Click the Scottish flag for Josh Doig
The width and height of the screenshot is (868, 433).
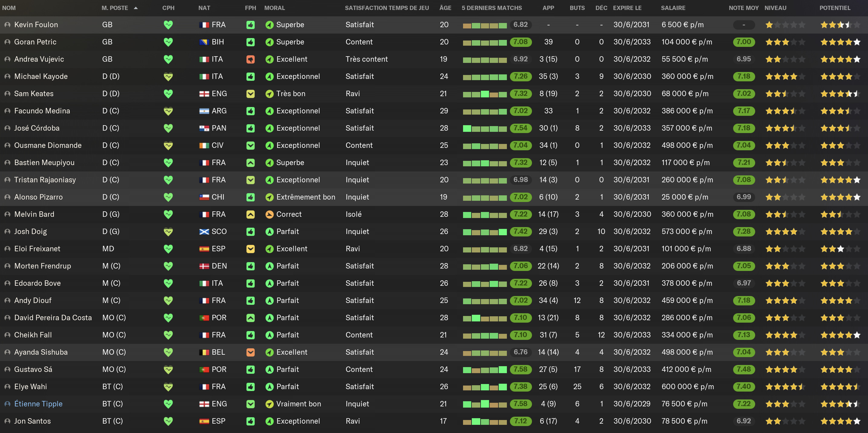[x=204, y=232]
